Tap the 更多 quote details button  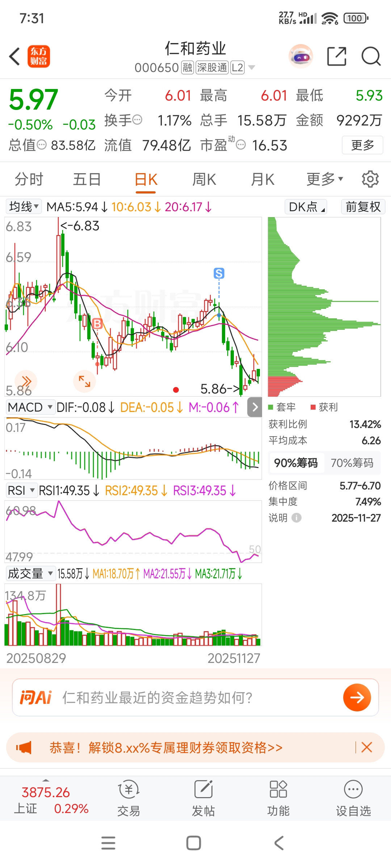[x=362, y=145]
